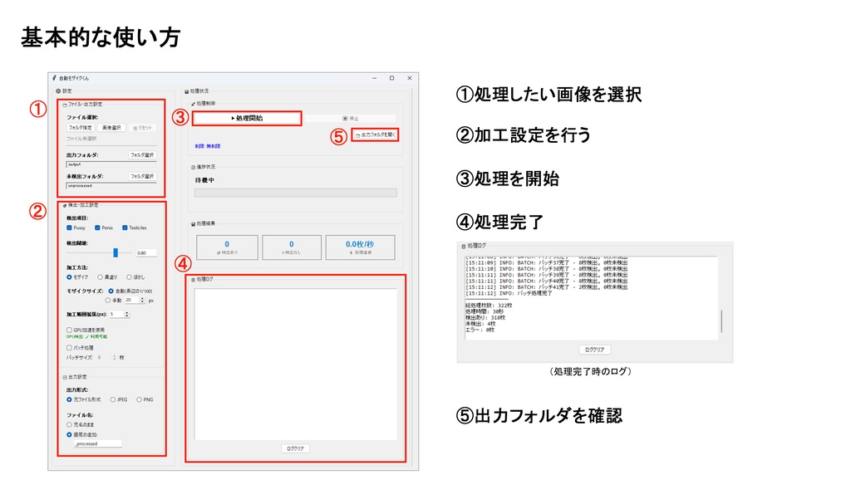Enable the バッチ処理 checkbox
This screenshot has height=504, width=851.
pos(68,348)
